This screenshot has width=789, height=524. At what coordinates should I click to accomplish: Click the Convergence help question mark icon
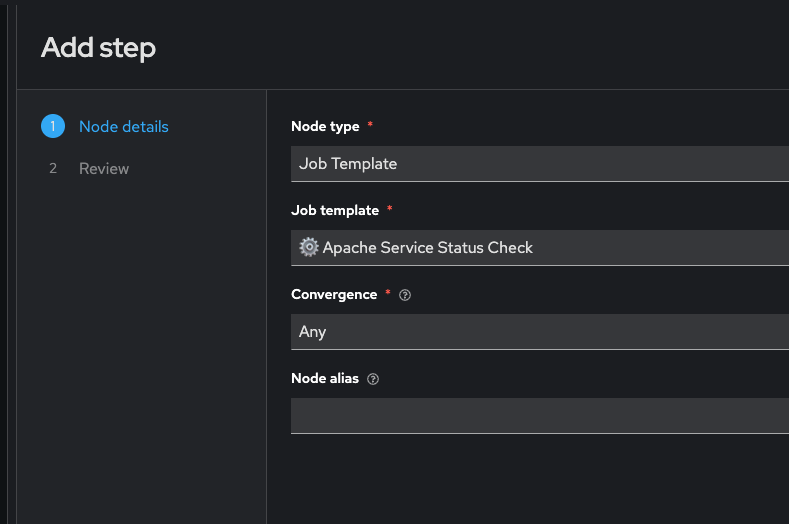pyautogui.click(x=405, y=295)
